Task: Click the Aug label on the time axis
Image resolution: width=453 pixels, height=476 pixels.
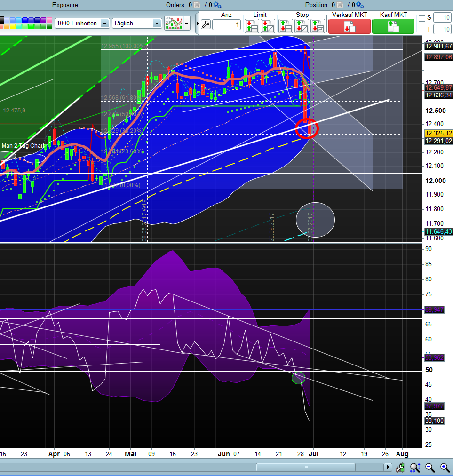Action: pos(402,454)
